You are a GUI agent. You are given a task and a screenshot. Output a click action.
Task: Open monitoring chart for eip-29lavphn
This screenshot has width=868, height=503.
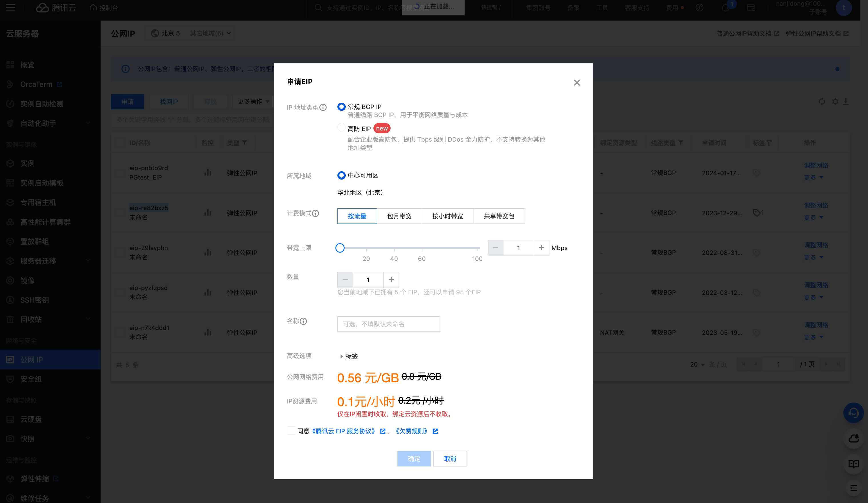(x=208, y=252)
